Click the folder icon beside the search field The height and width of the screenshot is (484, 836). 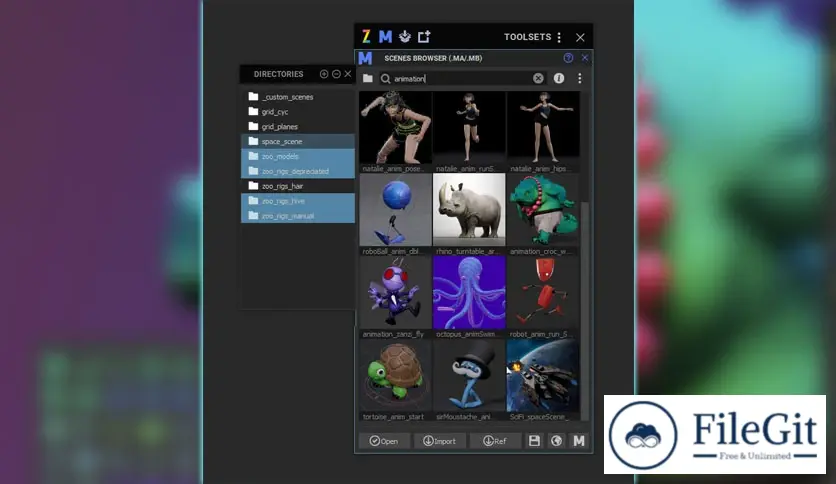point(368,78)
